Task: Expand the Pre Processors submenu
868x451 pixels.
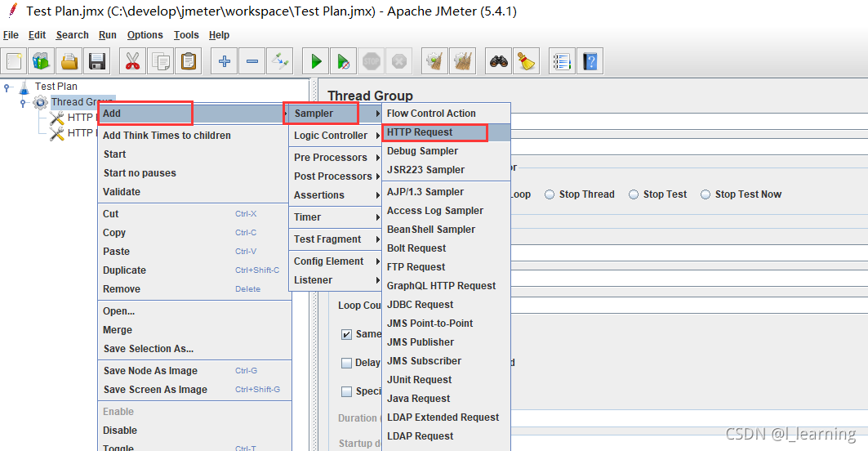Action: 335,158
